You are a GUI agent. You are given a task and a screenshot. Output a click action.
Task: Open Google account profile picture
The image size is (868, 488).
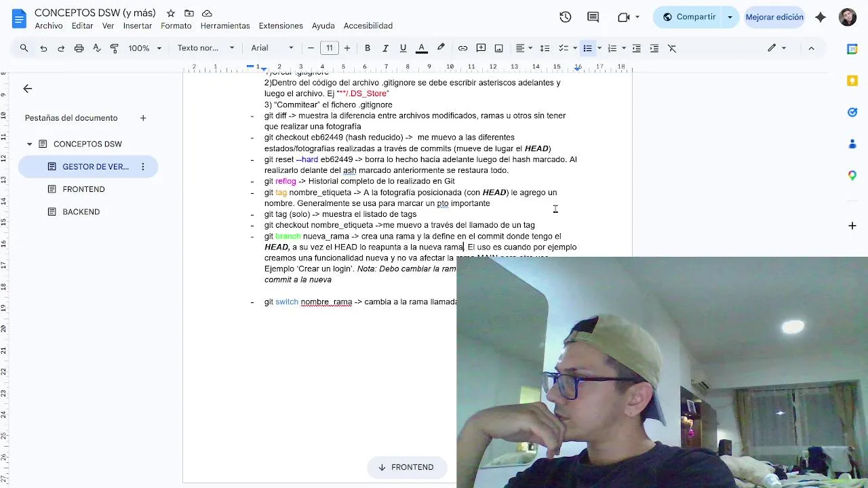coord(848,17)
